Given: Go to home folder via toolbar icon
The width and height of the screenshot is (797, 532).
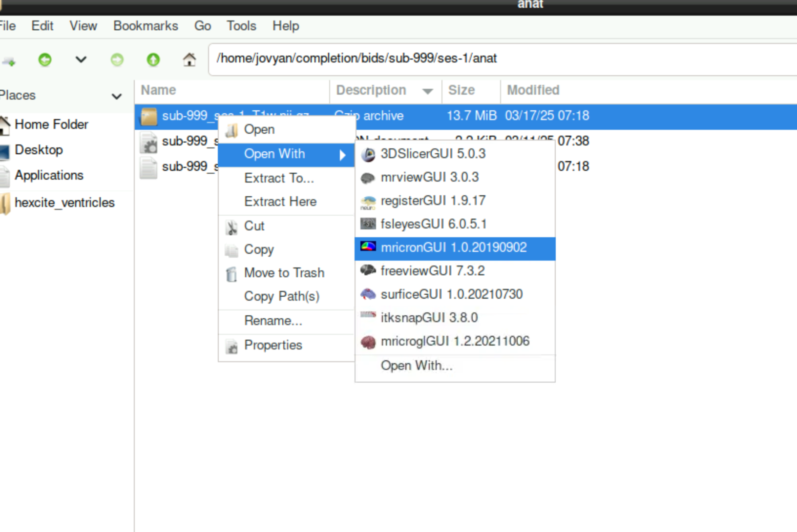Looking at the screenshot, I should pyautogui.click(x=189, y=60).
